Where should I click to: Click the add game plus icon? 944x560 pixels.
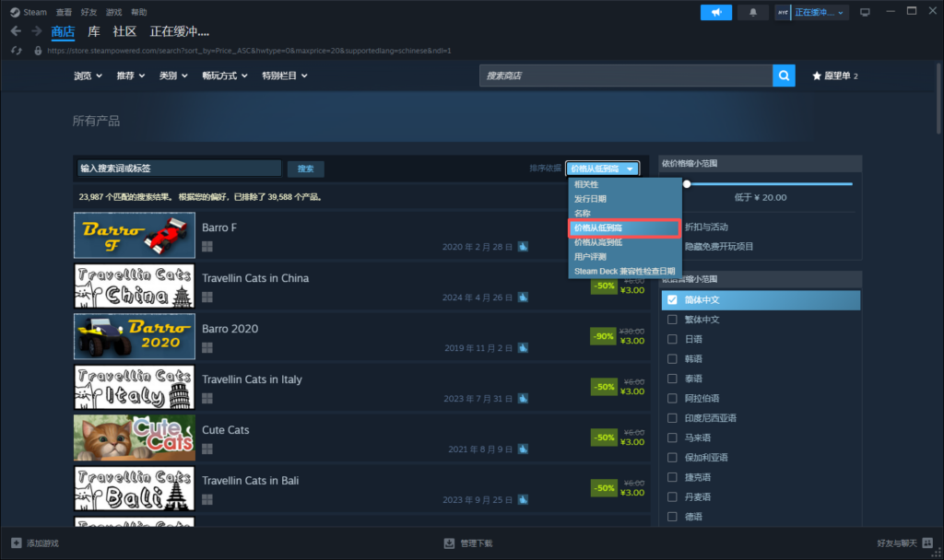click(x=17, y=542)
